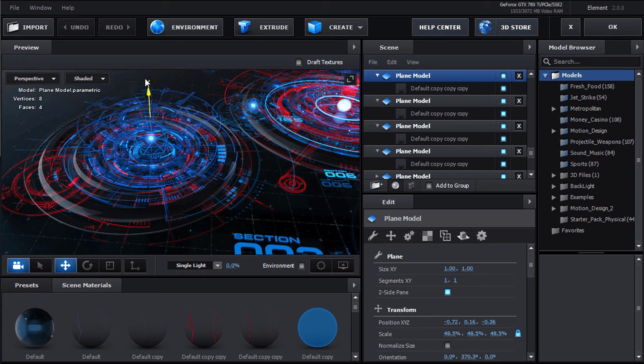Select the Rotate tool below preview
644x364 pixels.
pyautogui.click(x=87, y=265)
